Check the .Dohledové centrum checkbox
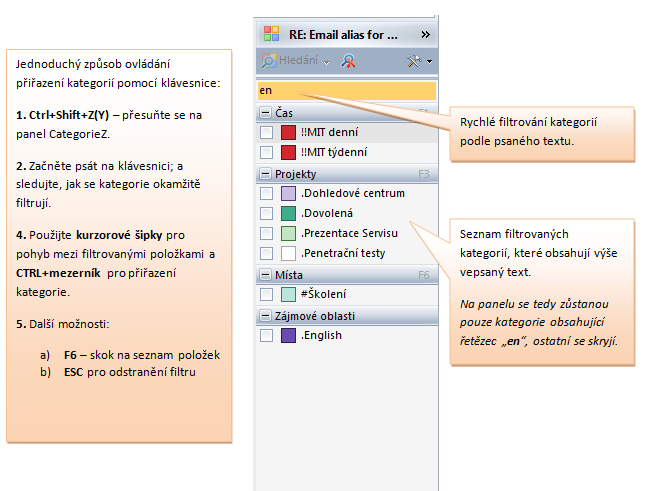The width and height of the screenshot is (650, 491). pyautogui.click(x=267, y=193)
